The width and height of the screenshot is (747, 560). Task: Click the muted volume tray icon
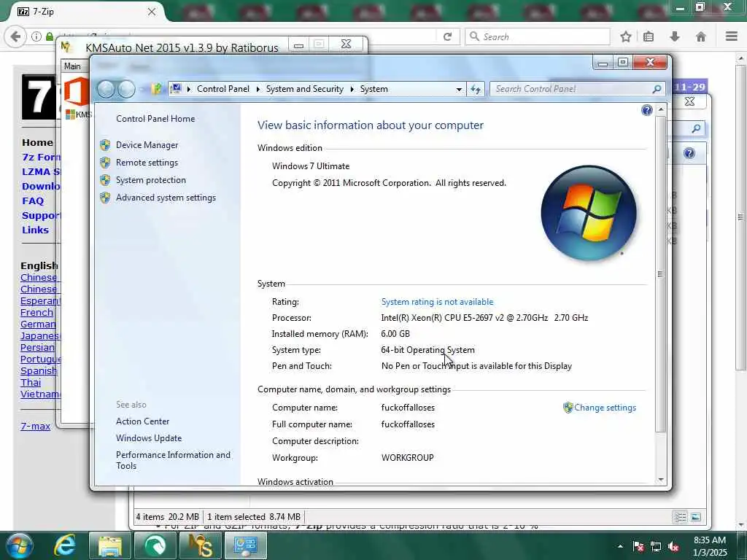(673, 547)
